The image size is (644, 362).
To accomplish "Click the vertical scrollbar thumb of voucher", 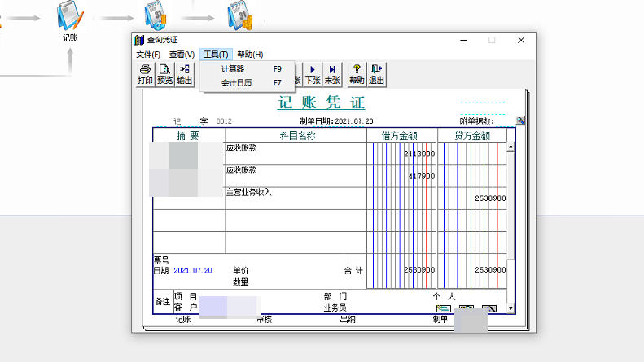I will [510, 205].
